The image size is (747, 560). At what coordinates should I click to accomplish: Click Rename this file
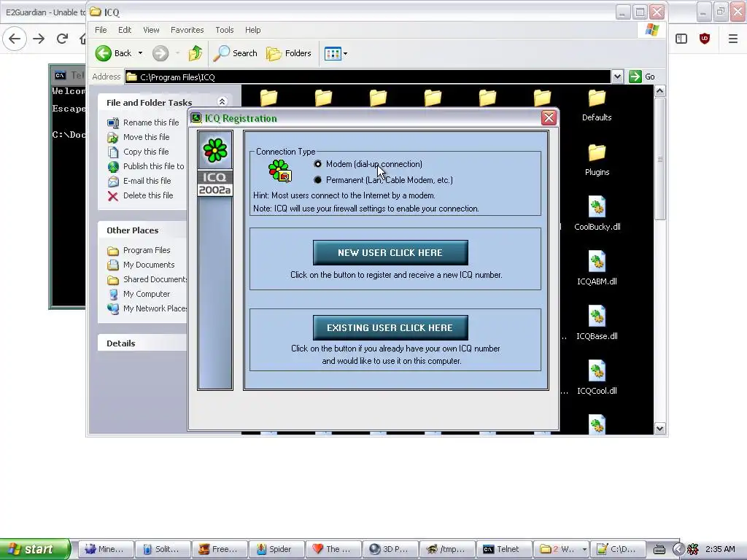(143, 122)
